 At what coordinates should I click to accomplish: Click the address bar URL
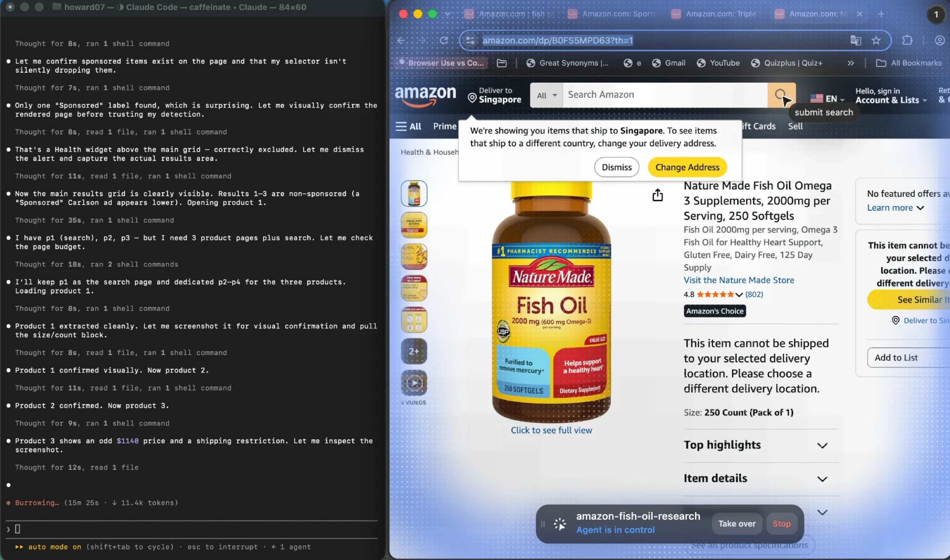pos(557,40)
